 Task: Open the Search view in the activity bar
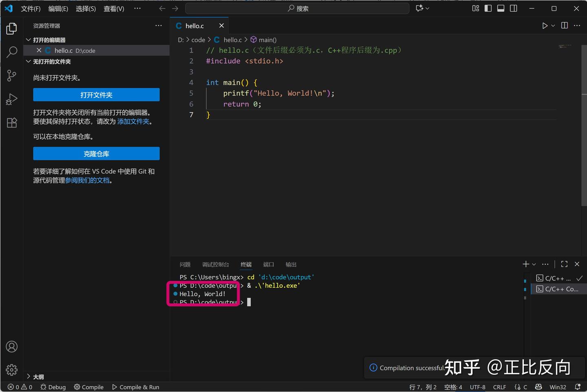click(x=11, y=52)
